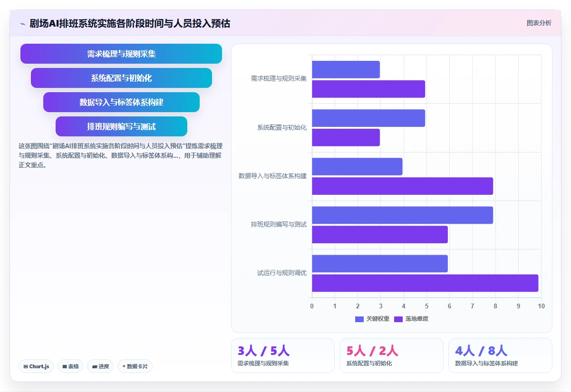571x392 pixels.
Task: Click 落地难度 bar for 需求梳理与规则采集
Action: (x=368, y=89)
